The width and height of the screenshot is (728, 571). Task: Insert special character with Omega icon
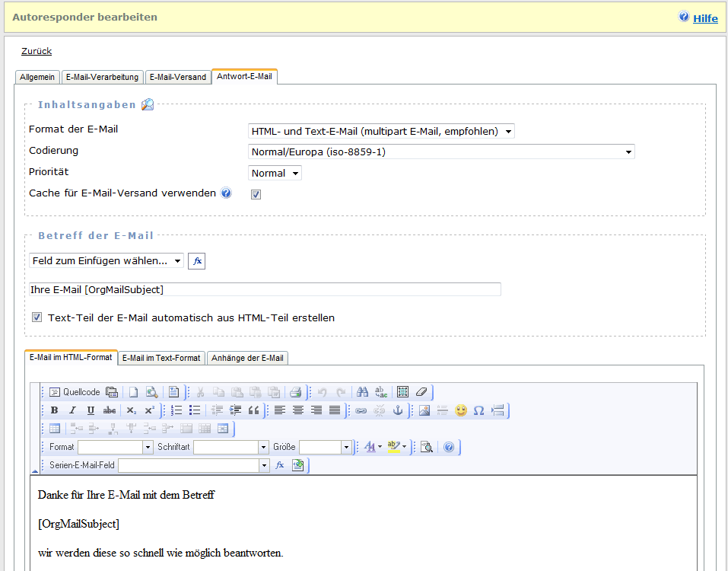pos(479,410)
